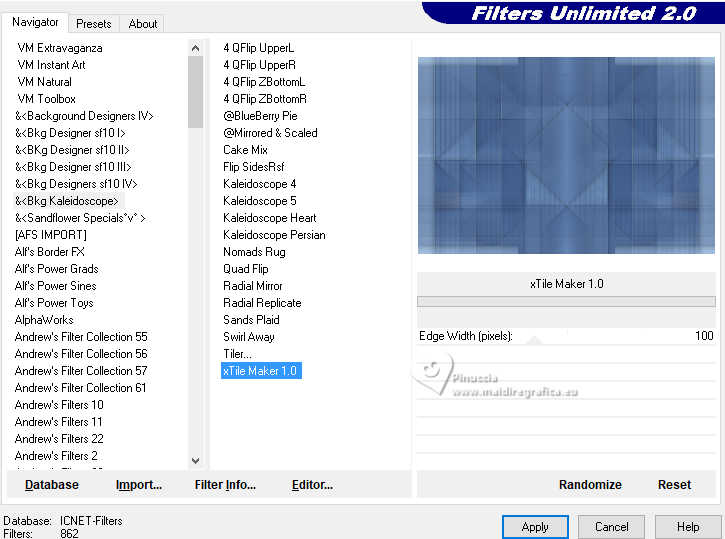Choose @BlueBerry Pie filter
This screenshot has height=539, width=725.
(260, 116)
